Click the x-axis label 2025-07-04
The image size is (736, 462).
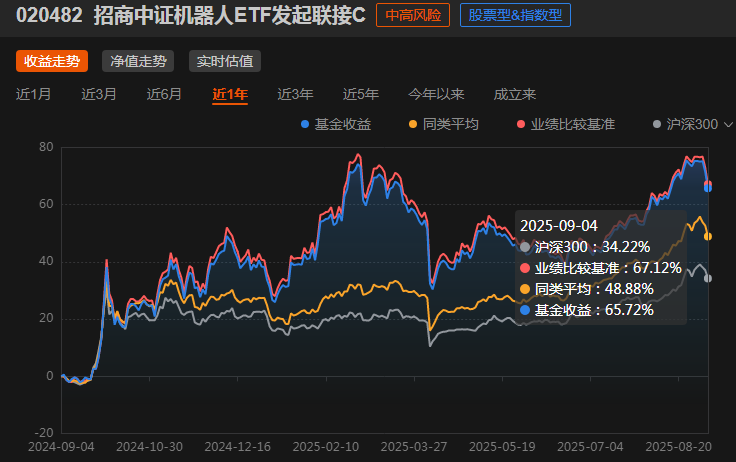(x=590, y=447)
